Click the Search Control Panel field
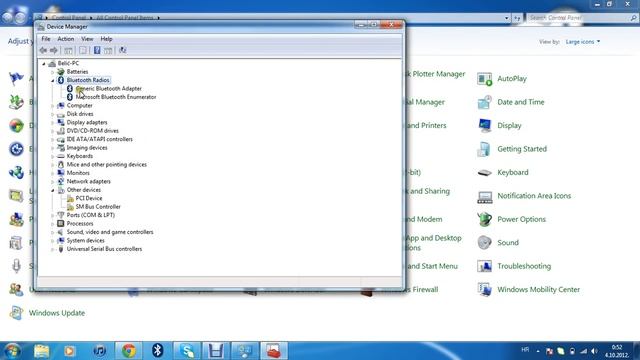Screen dimensions: 640x360 582,18
